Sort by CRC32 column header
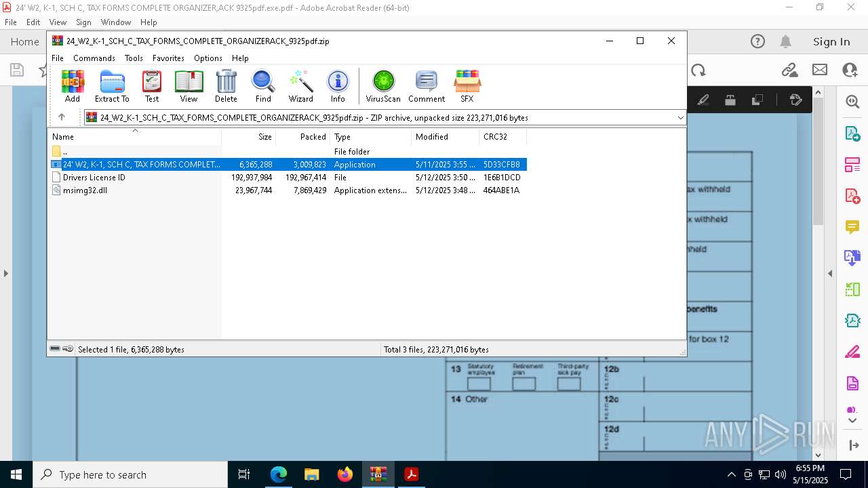This screenshot has width=868, height=488. coord(502,136)
